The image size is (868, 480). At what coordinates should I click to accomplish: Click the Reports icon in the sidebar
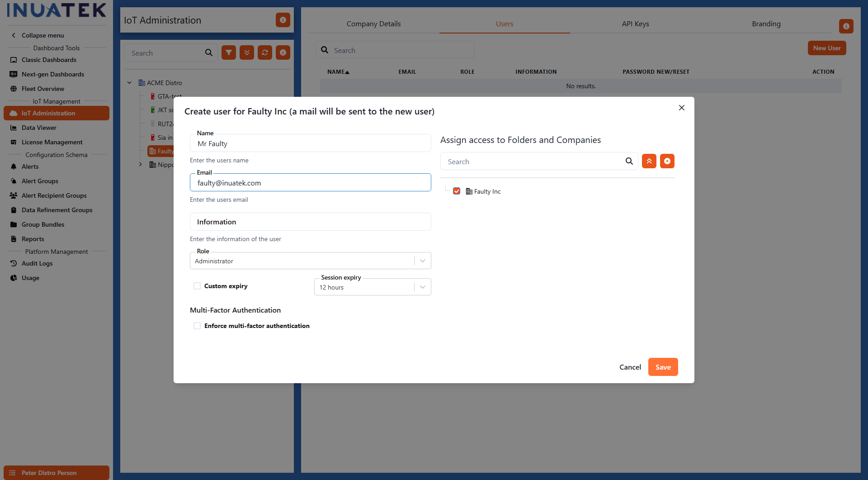(14, 239)
